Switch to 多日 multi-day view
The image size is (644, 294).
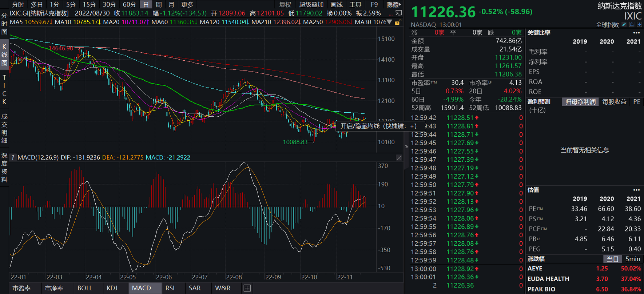coord(37,4)
